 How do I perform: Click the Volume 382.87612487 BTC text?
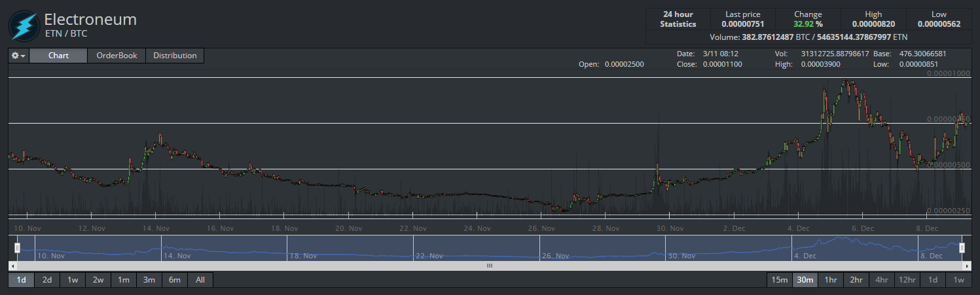759,37
